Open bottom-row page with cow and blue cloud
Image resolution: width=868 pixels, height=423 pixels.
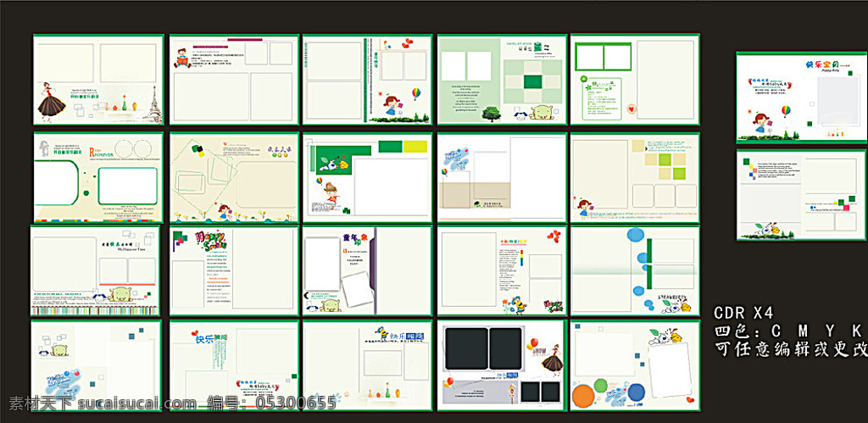click(96, 365)
